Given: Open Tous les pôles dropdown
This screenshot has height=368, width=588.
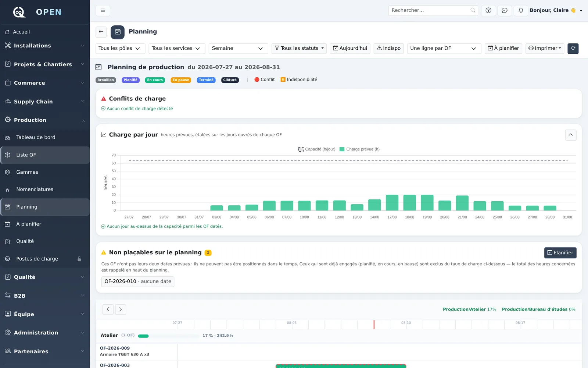Looking at the screenshot, I should [121, 48].
